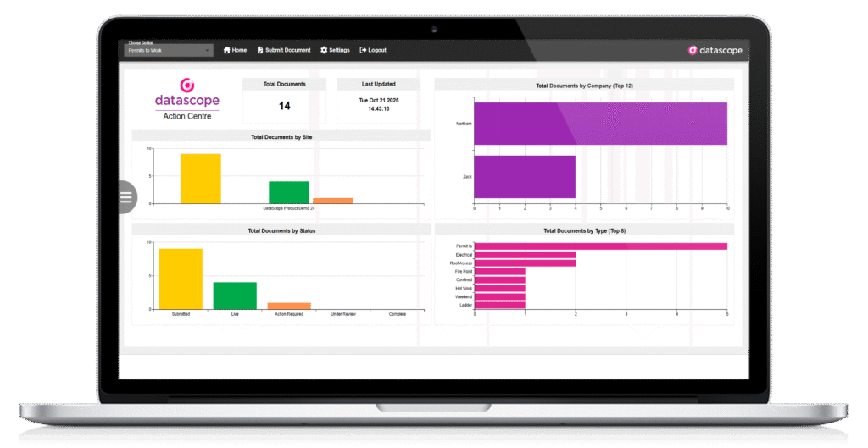Open the Choose Section dropdown
This screenshot has height=448, width=868.
pyautogui.click(x=170, y=50)
